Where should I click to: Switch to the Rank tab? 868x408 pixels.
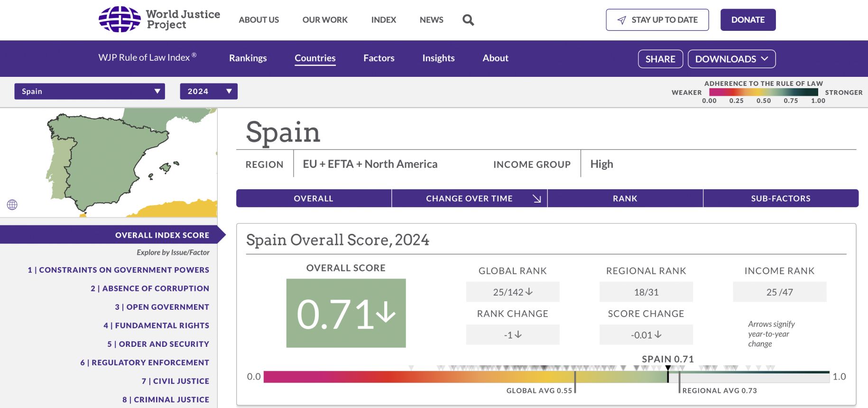(x=625, y=198)
